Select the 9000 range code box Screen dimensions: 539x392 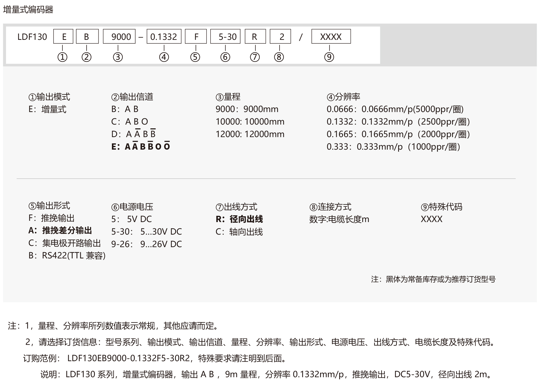[x=119, y=37]
